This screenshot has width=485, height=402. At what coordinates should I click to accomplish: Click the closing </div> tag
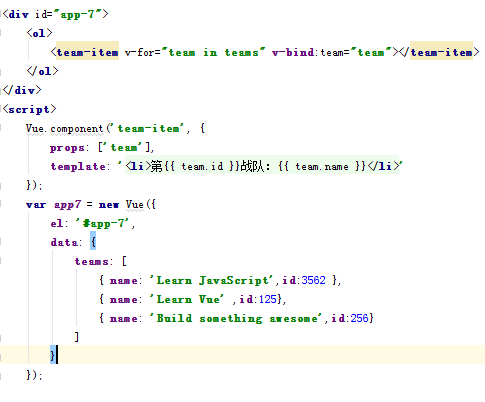pos(22,90)
